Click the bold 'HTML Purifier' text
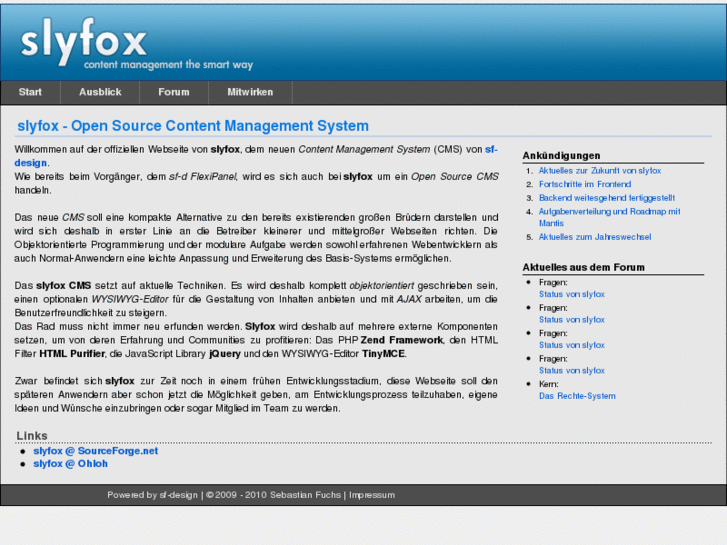The width and height of the screenshot is (727, 545). pos(72,354)
